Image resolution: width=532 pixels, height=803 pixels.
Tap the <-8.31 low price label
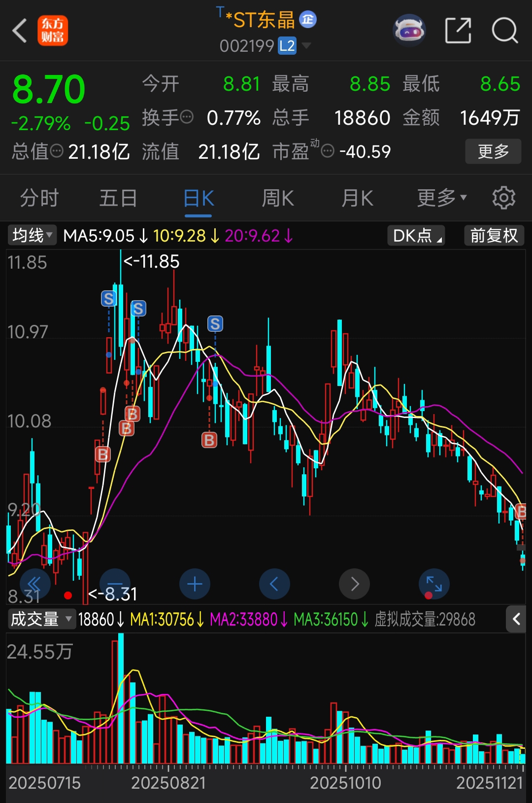[x=113, y=594]
